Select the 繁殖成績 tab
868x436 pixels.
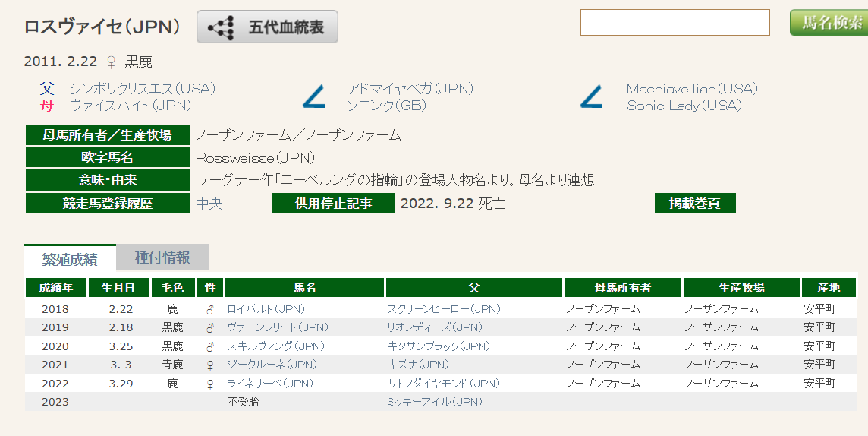point(70,258)
